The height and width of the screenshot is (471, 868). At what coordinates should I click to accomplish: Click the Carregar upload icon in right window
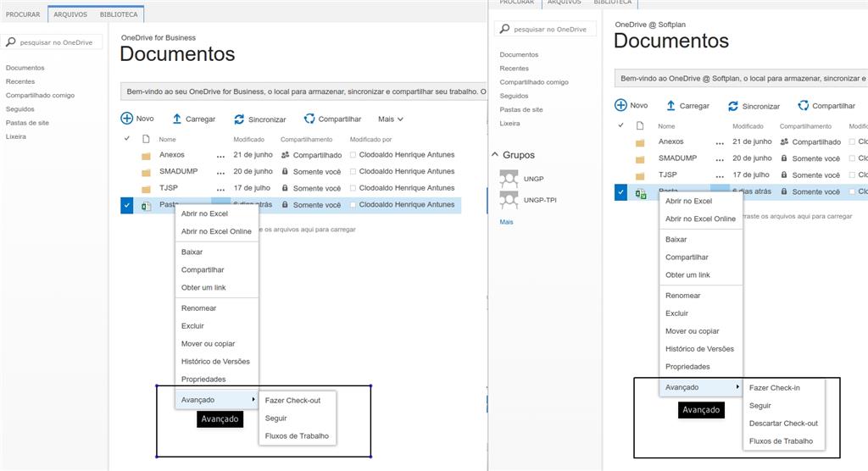click(670, 105)
